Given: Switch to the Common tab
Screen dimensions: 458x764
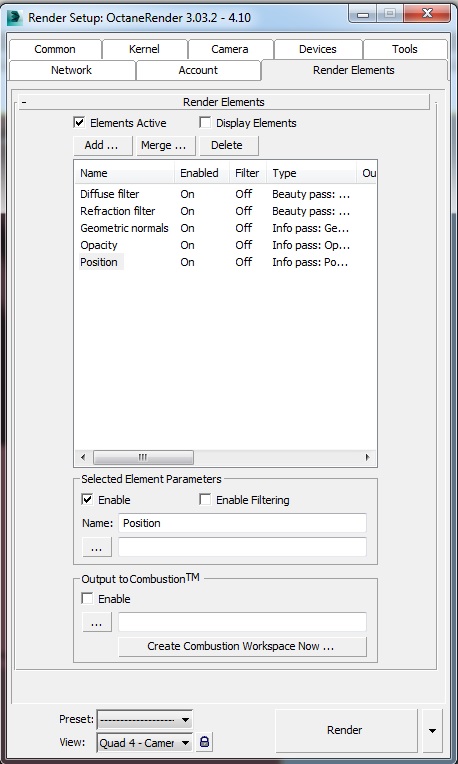Looking at the screenshot, I should 55,49.
